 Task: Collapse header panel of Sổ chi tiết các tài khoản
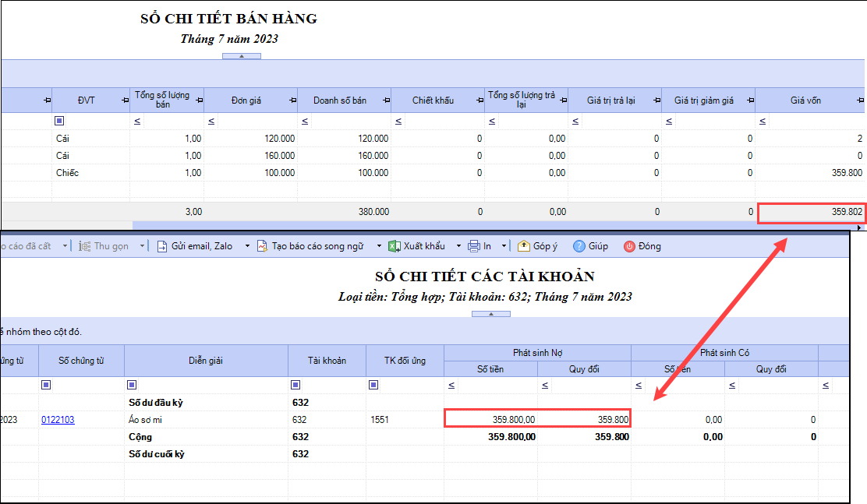491,314
